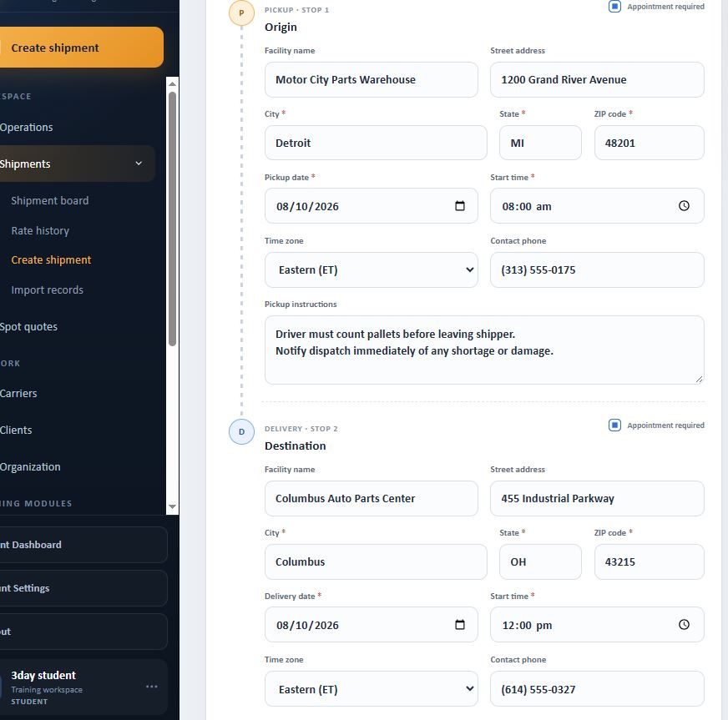Open the Destination Time zone dropdown
This screenshot has height=720, width=728.
(371, 689)
